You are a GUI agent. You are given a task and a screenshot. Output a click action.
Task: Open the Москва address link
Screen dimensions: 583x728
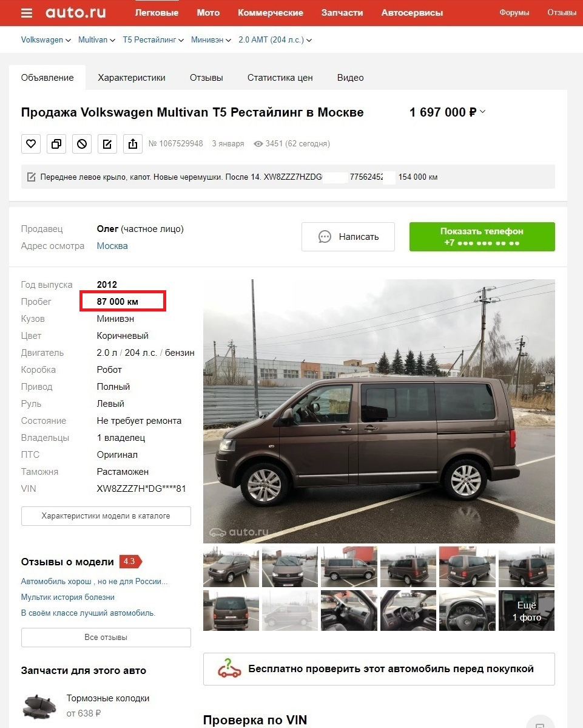tap(112, 246)
